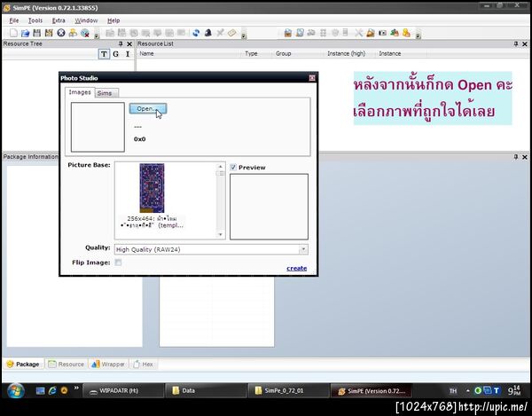The width and height of the screenshot is (532, 416).
Task: Click the create link
Action: tap(296, 268)
